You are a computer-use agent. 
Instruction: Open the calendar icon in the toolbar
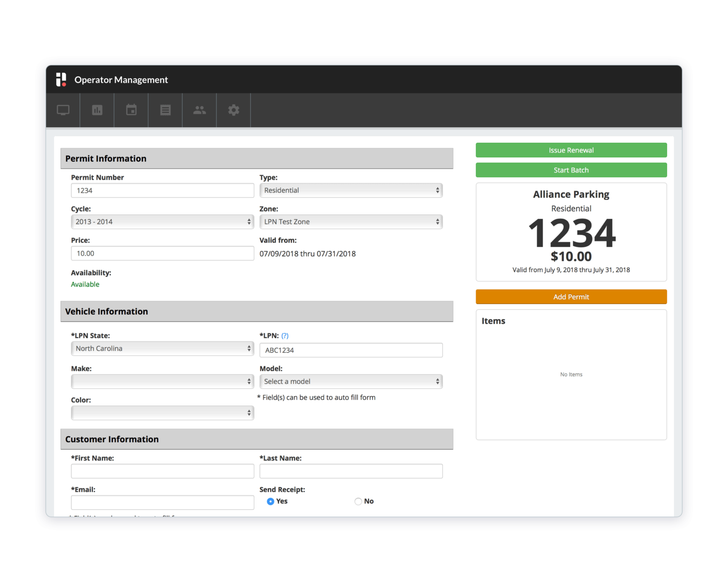pos(131,110)
